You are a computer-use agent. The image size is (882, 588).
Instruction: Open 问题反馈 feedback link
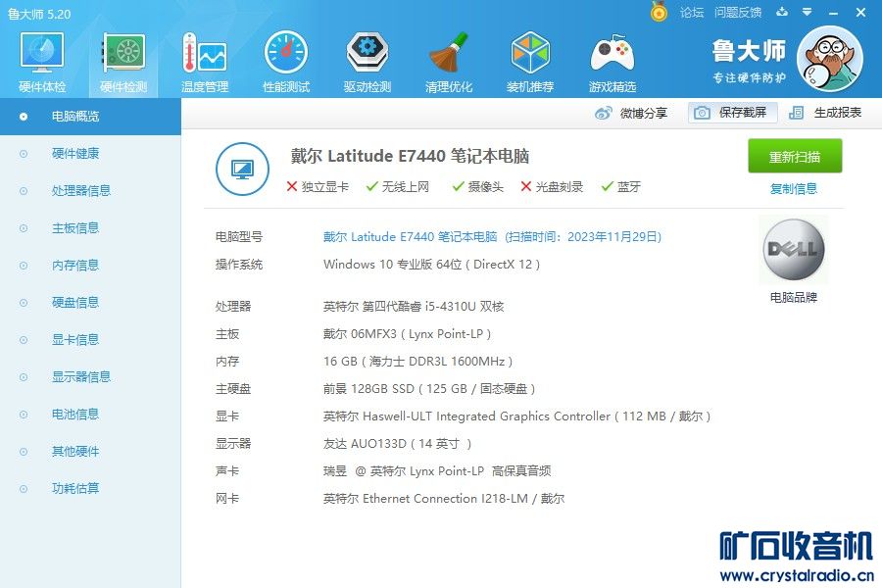(738, 13)
